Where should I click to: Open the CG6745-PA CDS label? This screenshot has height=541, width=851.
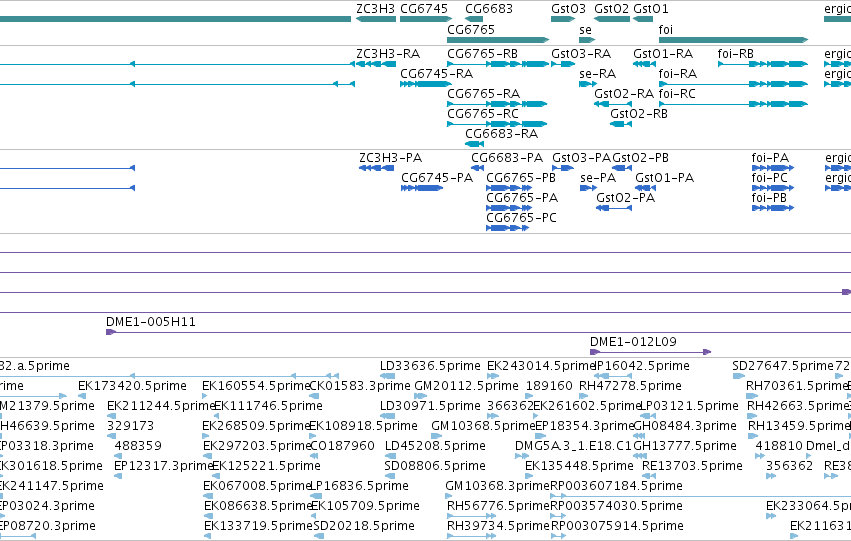point(437,178)
